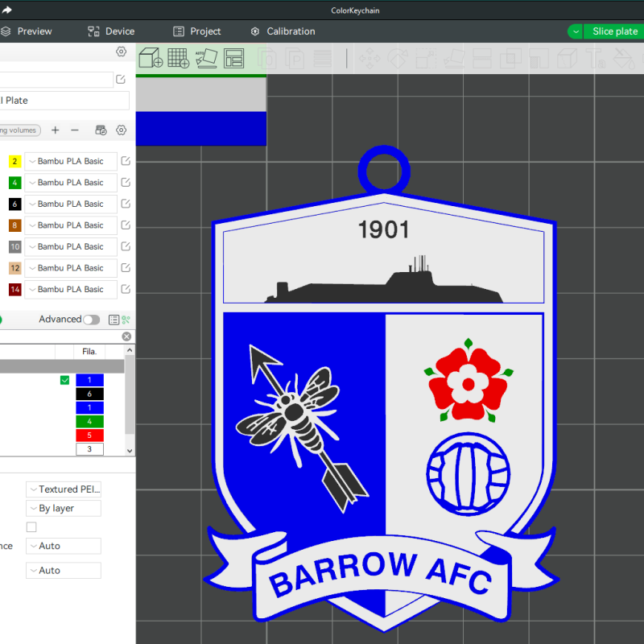644x644 pixels.
Task: Open the Auto dropdown beside the 'nce' label
Action: (x=64, y=546)
